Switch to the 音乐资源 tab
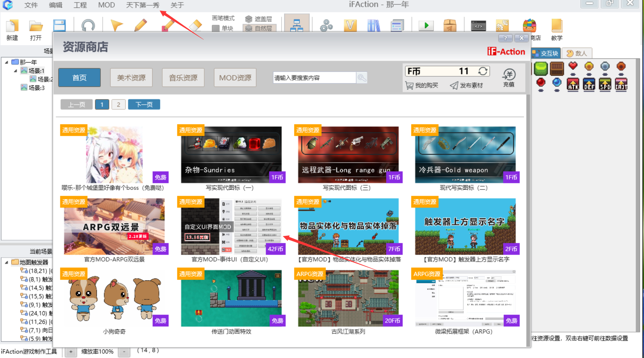This screenshot has width=644, height=358. pos(183,78)
